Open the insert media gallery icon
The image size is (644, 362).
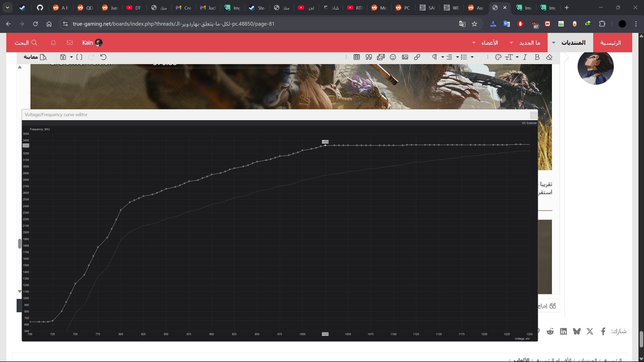(381, 57)
